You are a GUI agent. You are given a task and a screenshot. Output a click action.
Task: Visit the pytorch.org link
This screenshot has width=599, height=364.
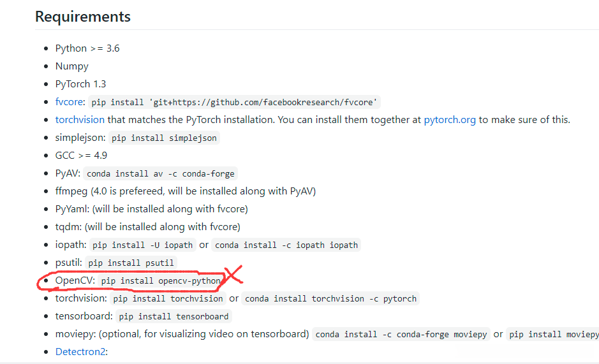[x=450, y=120]
